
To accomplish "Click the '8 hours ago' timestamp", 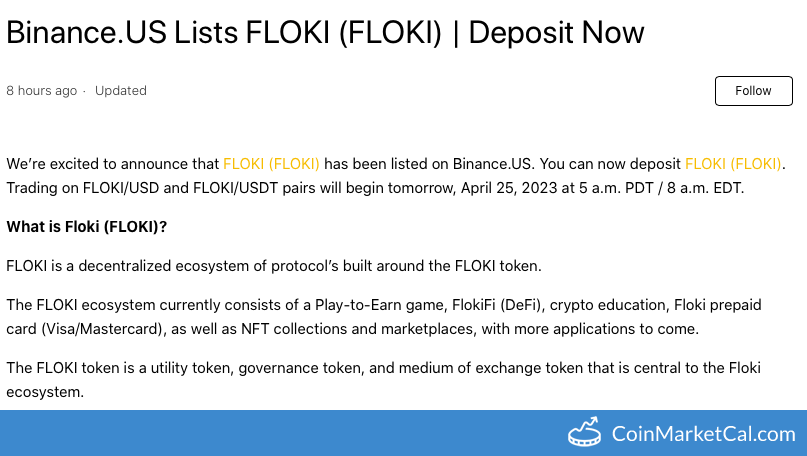I will coord(41,91).
